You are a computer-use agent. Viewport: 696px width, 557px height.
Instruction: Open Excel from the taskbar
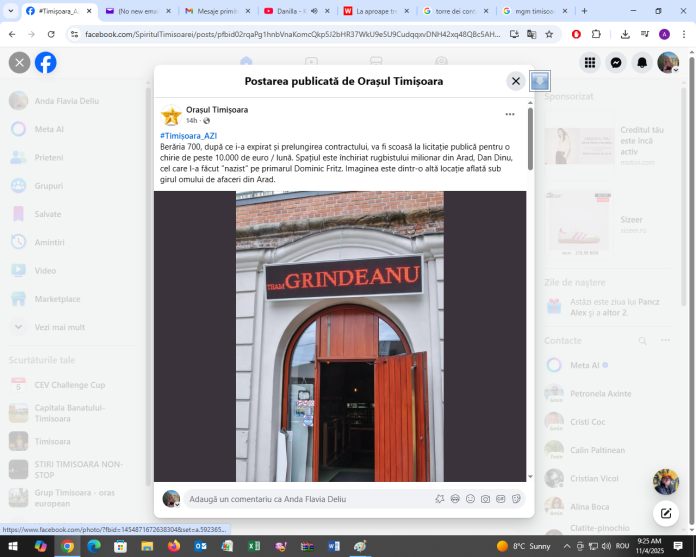pos(254,546)
